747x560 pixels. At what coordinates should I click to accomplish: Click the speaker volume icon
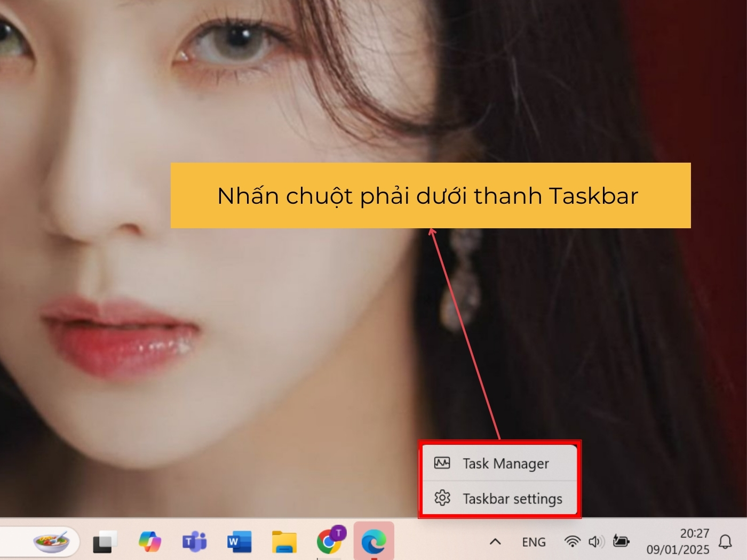pyautogui.click(x=596, y=542)
